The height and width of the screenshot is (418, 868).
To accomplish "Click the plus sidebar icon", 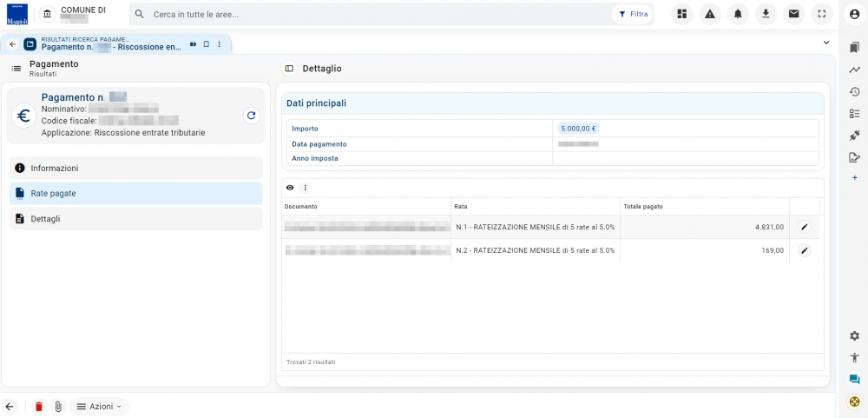I will 854,178.
